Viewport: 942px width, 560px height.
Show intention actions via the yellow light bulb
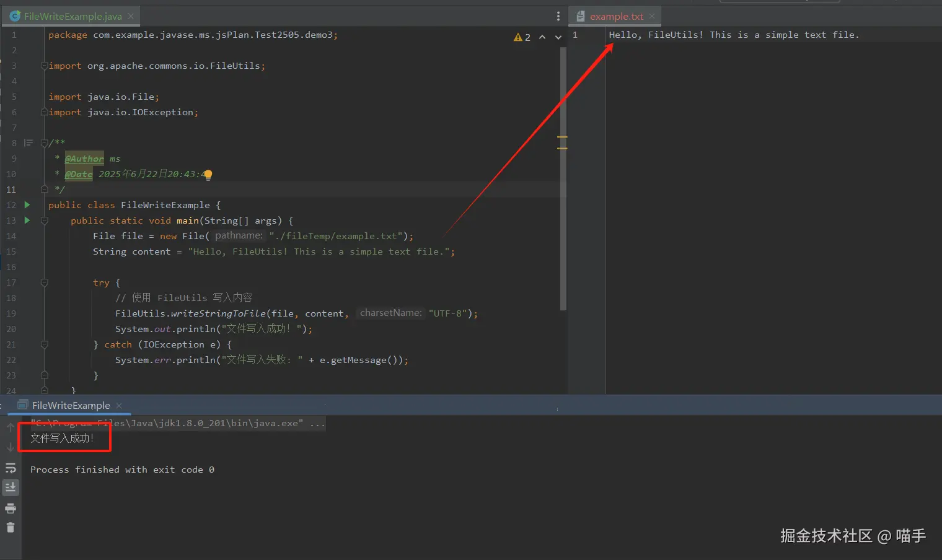(208, 175)
